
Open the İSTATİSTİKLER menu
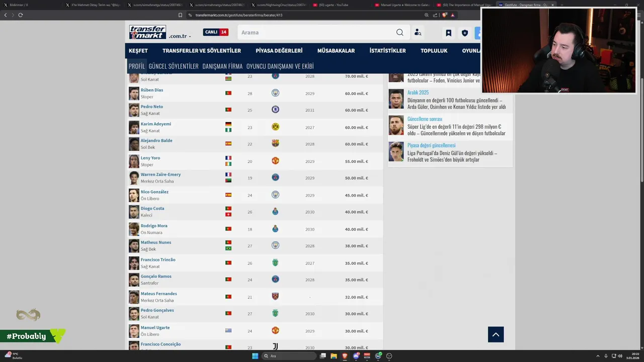(387, 51)
